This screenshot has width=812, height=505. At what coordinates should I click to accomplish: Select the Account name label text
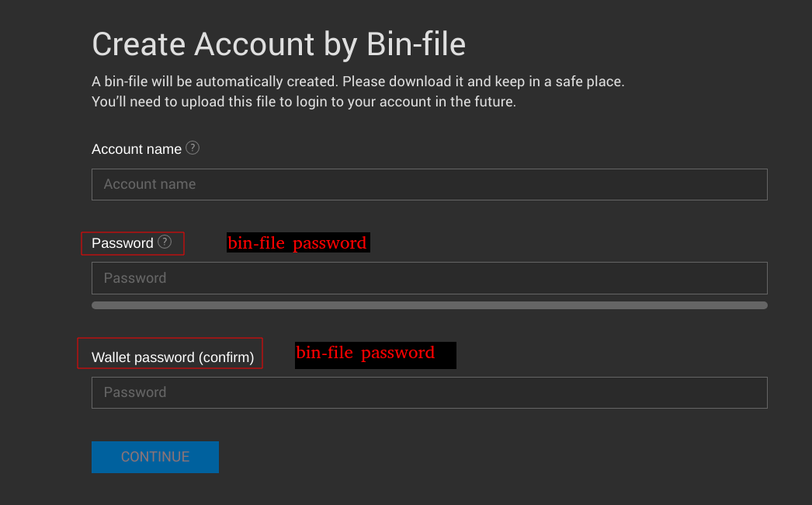[137, 149]
